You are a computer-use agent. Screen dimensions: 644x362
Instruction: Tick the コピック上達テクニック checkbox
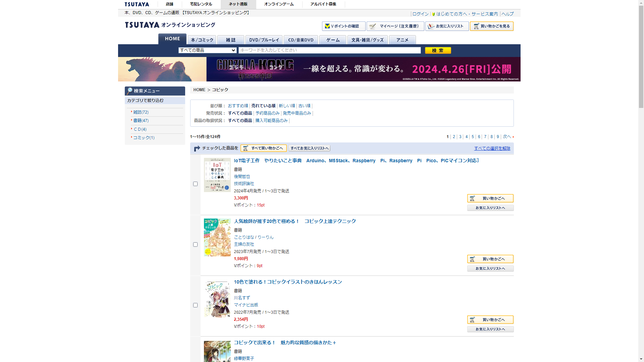click(x=195, y=245)
